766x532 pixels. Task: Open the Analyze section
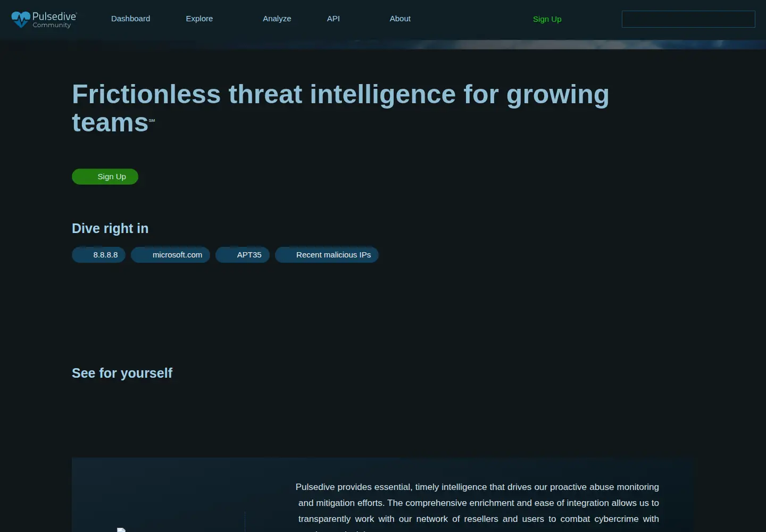[x=277, y=19]
